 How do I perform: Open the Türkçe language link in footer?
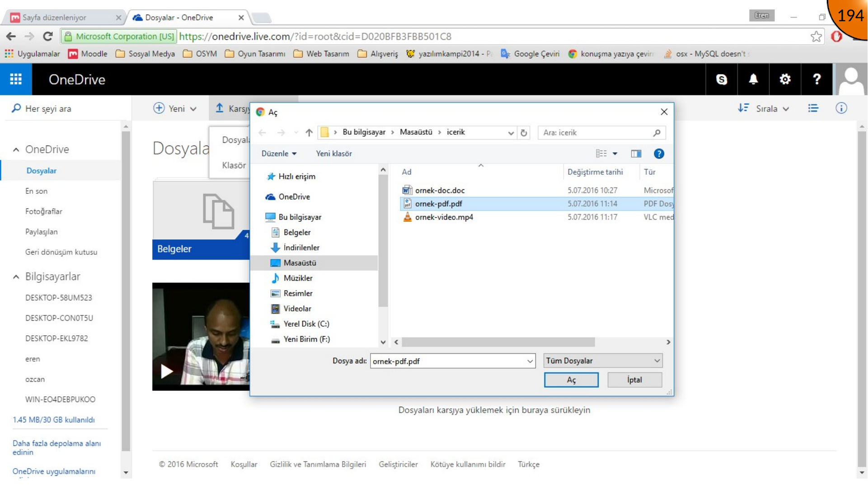[529, 465]
